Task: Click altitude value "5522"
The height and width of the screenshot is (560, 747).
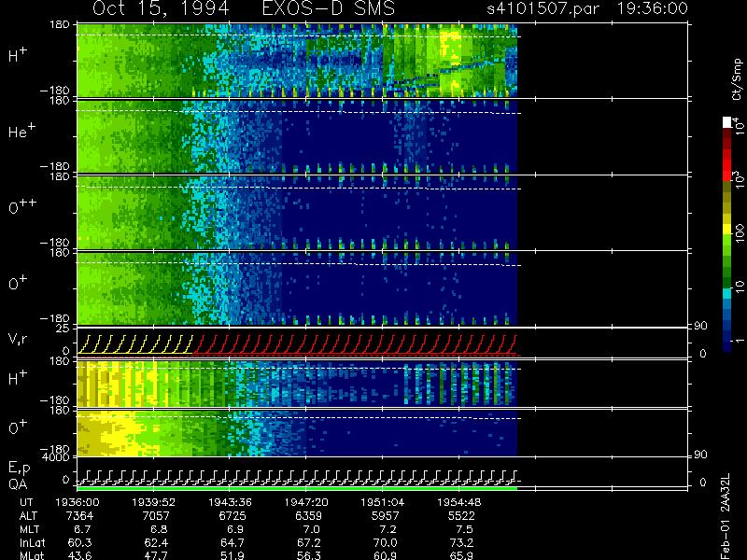Action: pyautogui.click(x=461, y=516)
